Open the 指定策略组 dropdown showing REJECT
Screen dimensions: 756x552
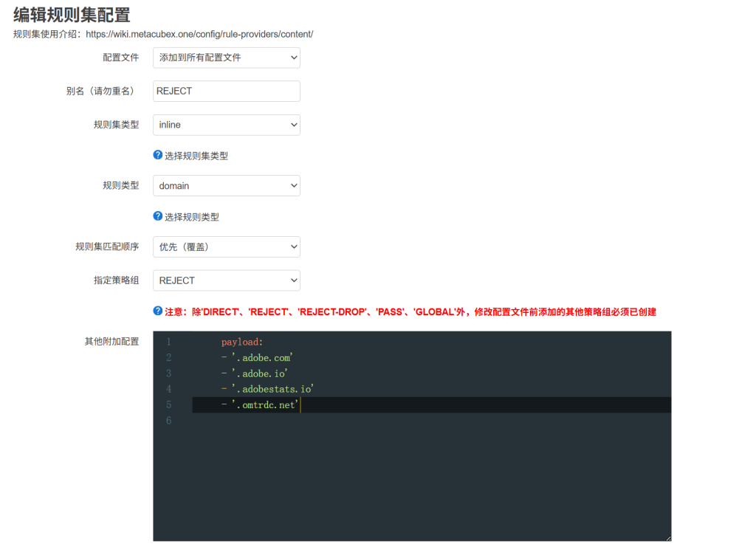(x=226, y=280)
